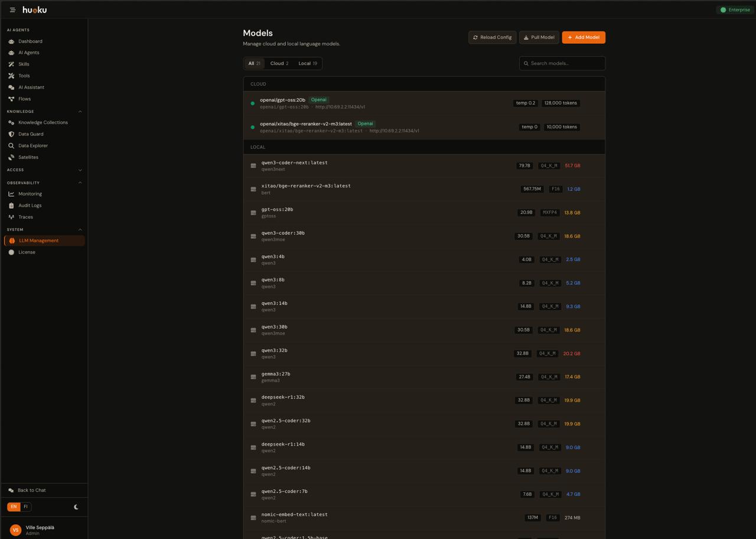Click the 128,000 tokens badge
This screenshot has width=756, height=539.
pos(561,103)
